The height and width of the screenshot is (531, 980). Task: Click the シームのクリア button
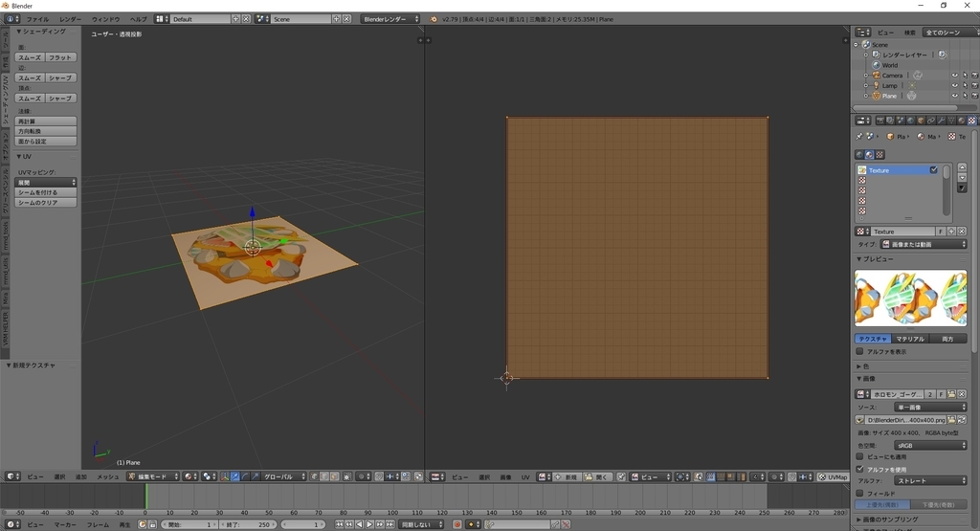[46, 203]
